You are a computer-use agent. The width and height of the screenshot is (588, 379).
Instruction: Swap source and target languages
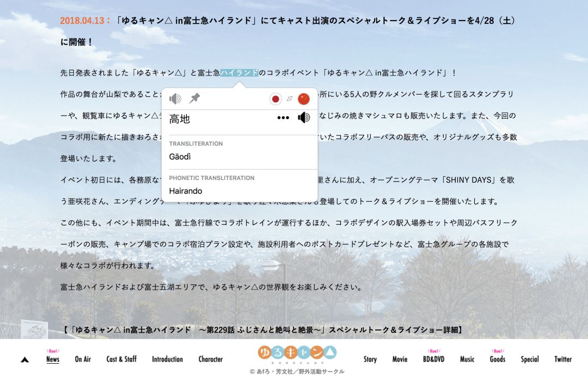tap(290, 99)
